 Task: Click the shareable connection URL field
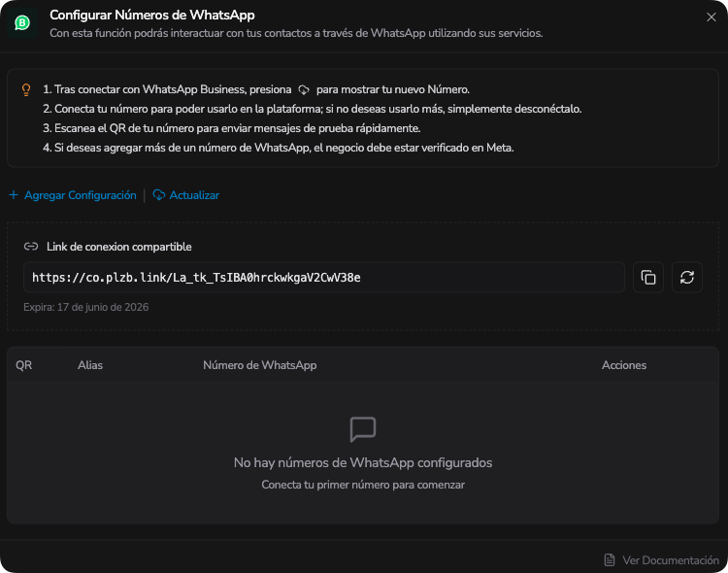coord(324,278)
